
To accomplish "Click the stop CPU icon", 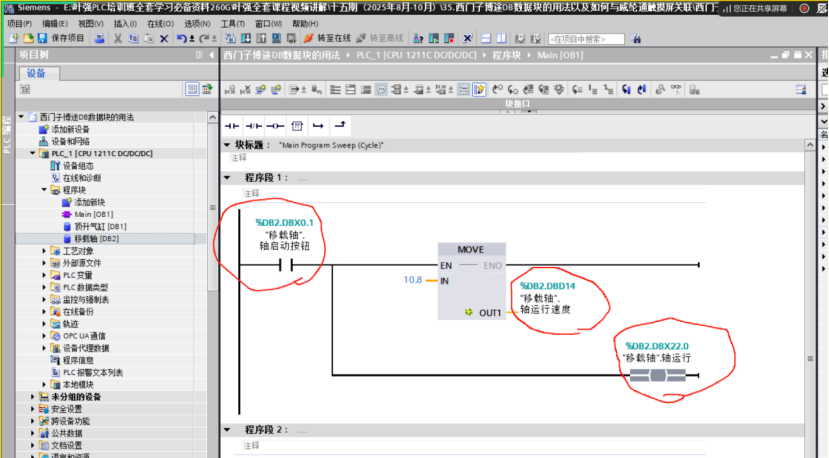I will pos(449,39).
